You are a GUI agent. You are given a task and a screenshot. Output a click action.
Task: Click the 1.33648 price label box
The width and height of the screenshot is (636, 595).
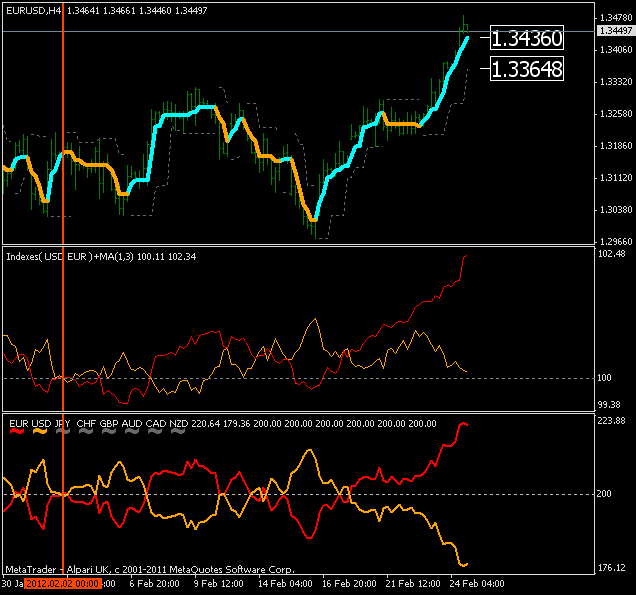tap(526, 69)
